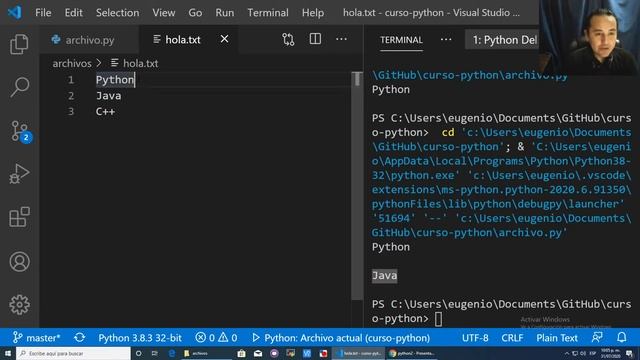Click line 3 text C++ in editor

pos(105,111)
